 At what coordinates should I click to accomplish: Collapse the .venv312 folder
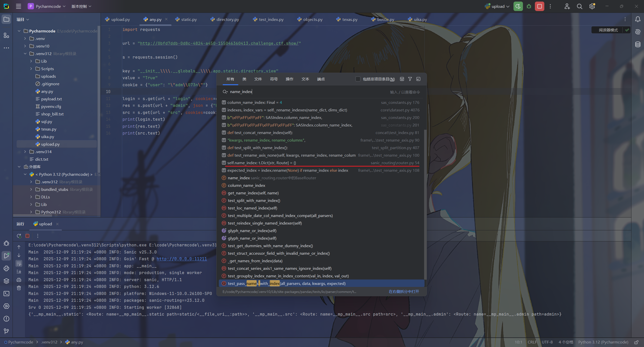click(25, 54)
